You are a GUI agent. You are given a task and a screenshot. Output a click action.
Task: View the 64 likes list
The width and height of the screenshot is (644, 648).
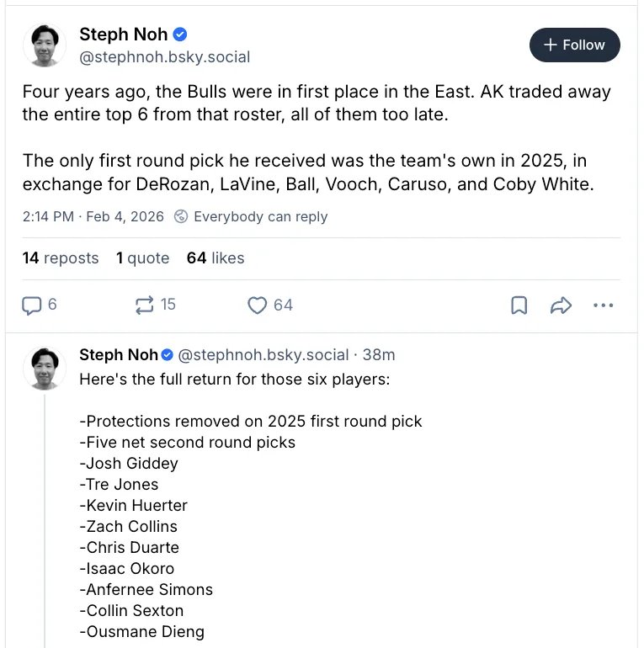[216, 258]
